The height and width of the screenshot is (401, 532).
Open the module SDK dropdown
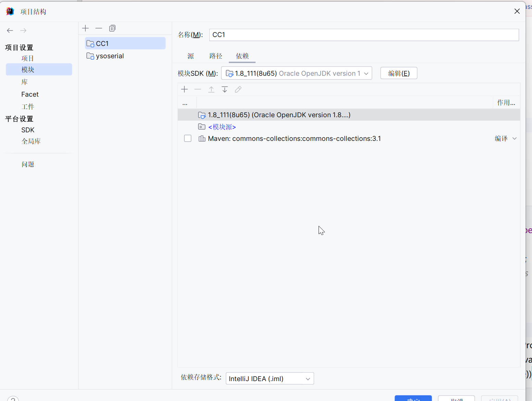[x=296, y=73]
